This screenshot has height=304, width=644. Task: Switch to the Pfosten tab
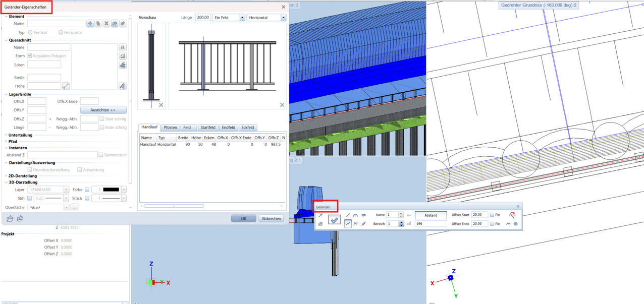(170, 128)
